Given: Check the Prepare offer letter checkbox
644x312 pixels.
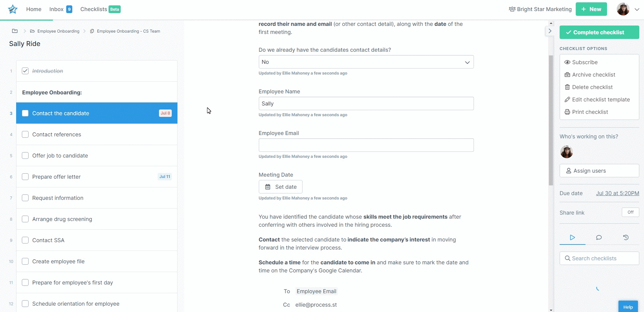Looking at the screenshot, I should click(x=25, y=177).
